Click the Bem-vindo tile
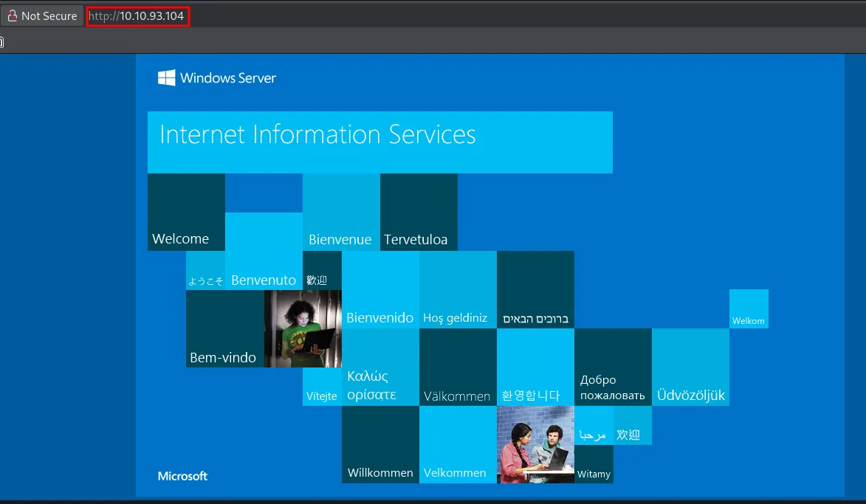The image size is (866, 504). point(224,329)
